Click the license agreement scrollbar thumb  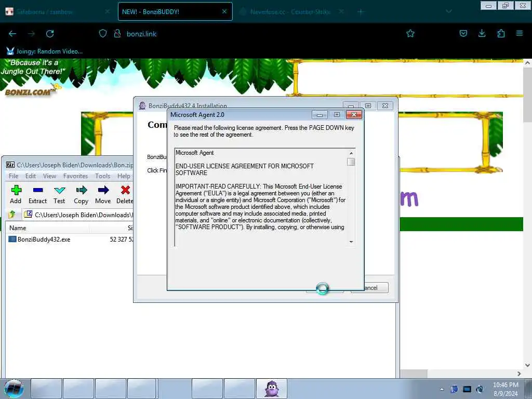pyautogui.click(x=351, y=162)
